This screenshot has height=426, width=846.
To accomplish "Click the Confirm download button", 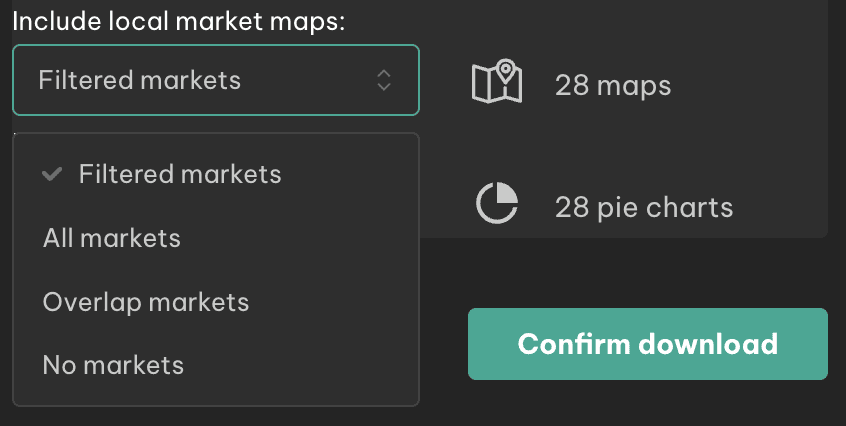I will 647,344.
